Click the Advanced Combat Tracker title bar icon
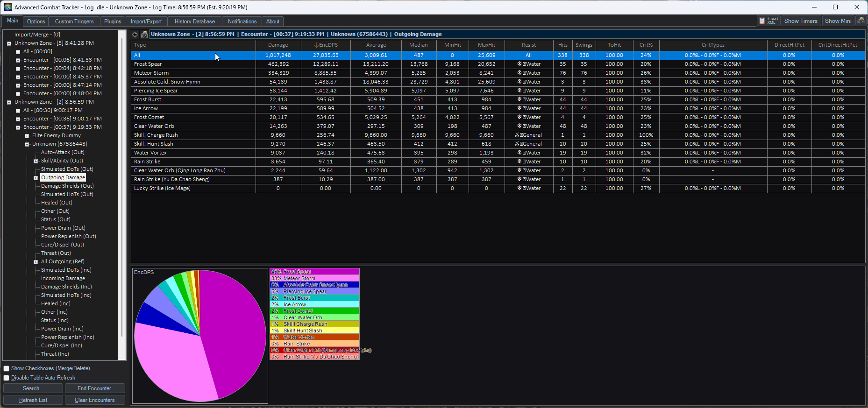This screenshot has width=868, height=408. pos(7,7)
